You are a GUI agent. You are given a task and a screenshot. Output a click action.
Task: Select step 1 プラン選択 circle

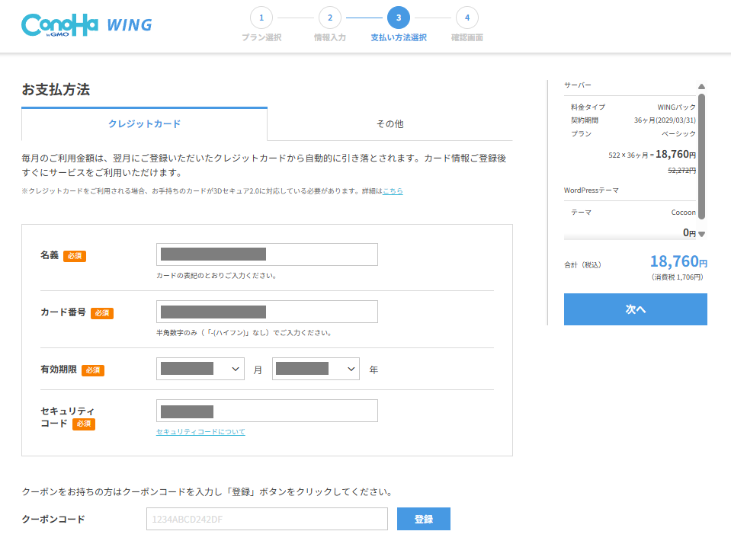pos(261,17)
